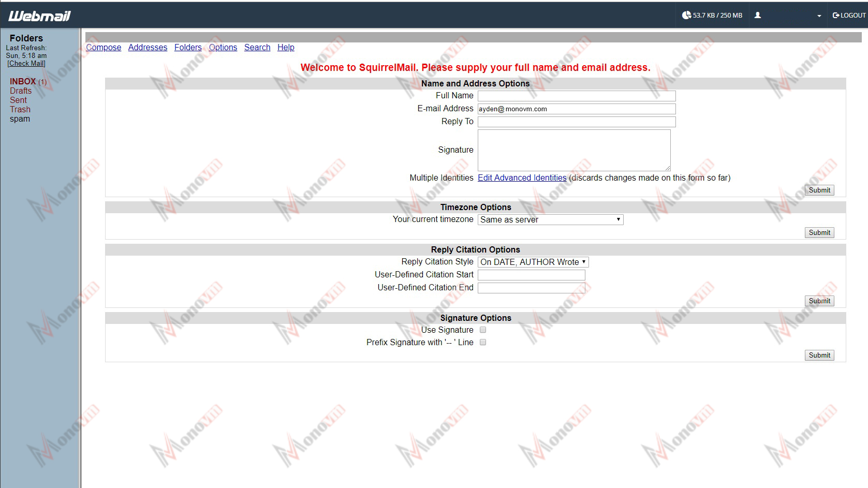Open the INBOX folder

point(23,81)
